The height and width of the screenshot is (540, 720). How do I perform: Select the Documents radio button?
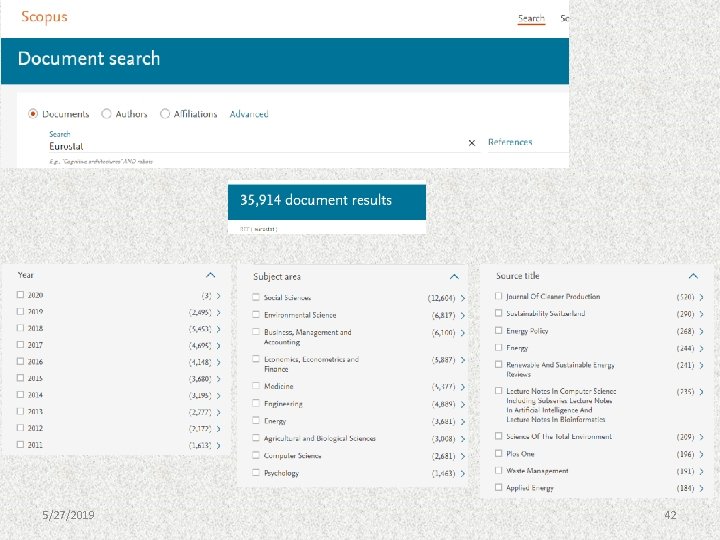pos(33,113)
